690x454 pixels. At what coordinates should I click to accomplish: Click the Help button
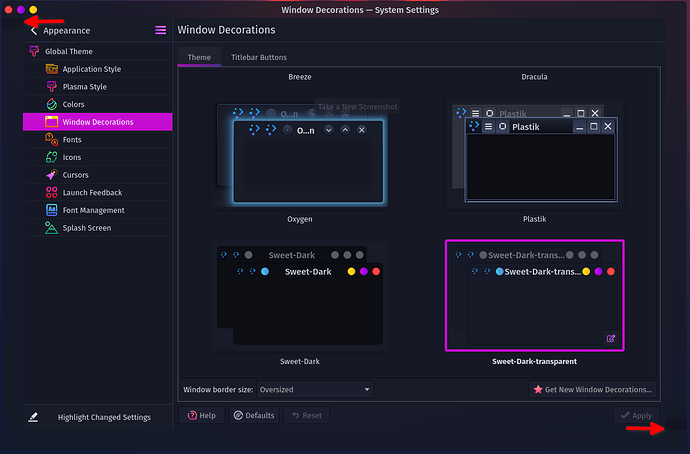[x=202, y=415]
